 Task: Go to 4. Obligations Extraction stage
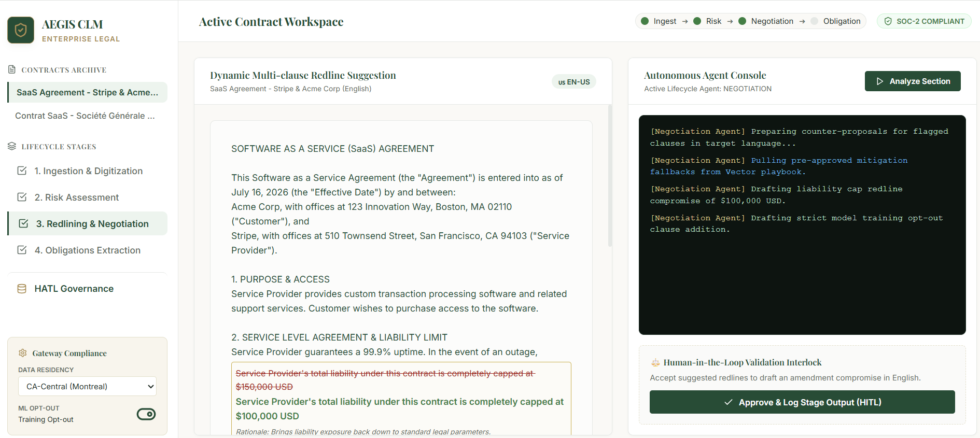[87, 250]
